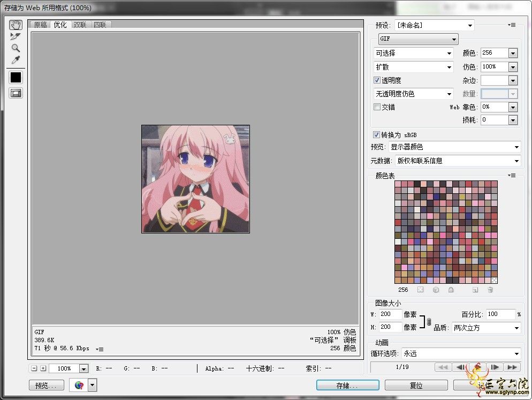Click the 复位 reset button
The height and width of the screenshot is (400, 532).
(x=416, y=386)
